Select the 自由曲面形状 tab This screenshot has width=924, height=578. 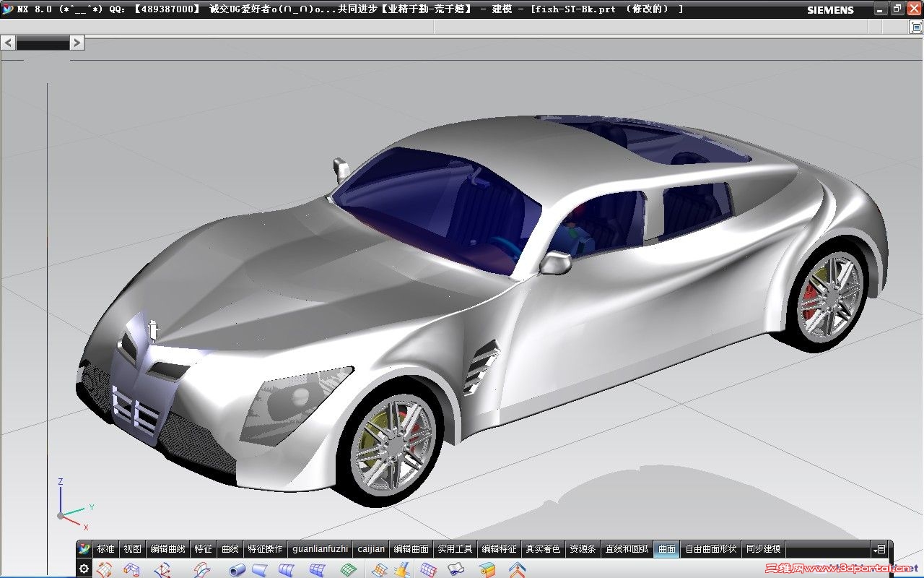710,549
